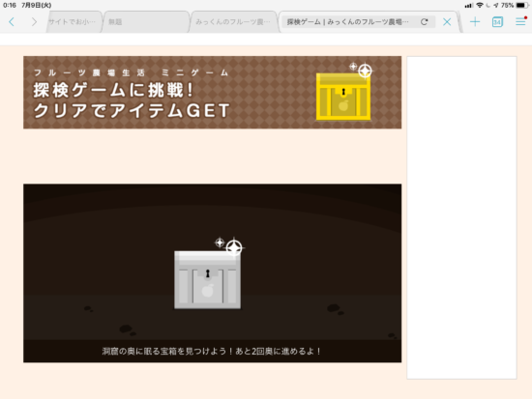Open the browser hamburger menu

520,21
